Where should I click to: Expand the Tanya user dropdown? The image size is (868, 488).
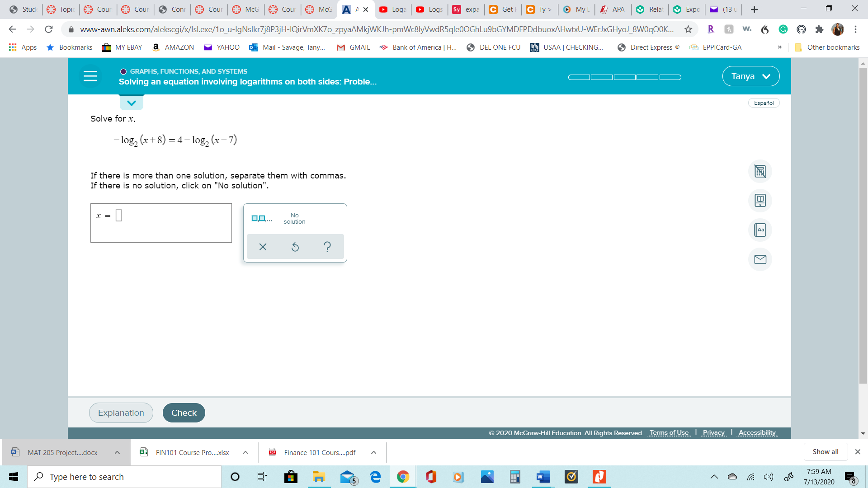(750, 76)
